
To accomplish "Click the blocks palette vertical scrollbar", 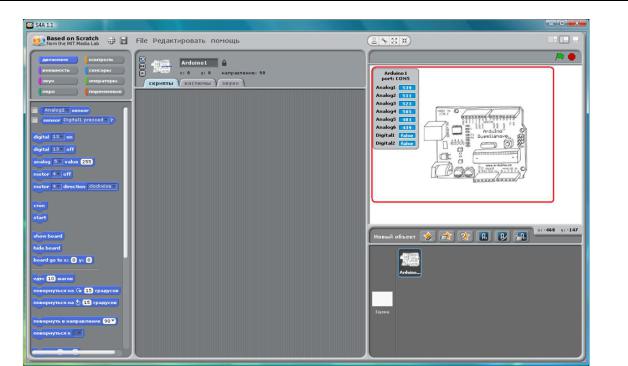I will tap(125, 182).
